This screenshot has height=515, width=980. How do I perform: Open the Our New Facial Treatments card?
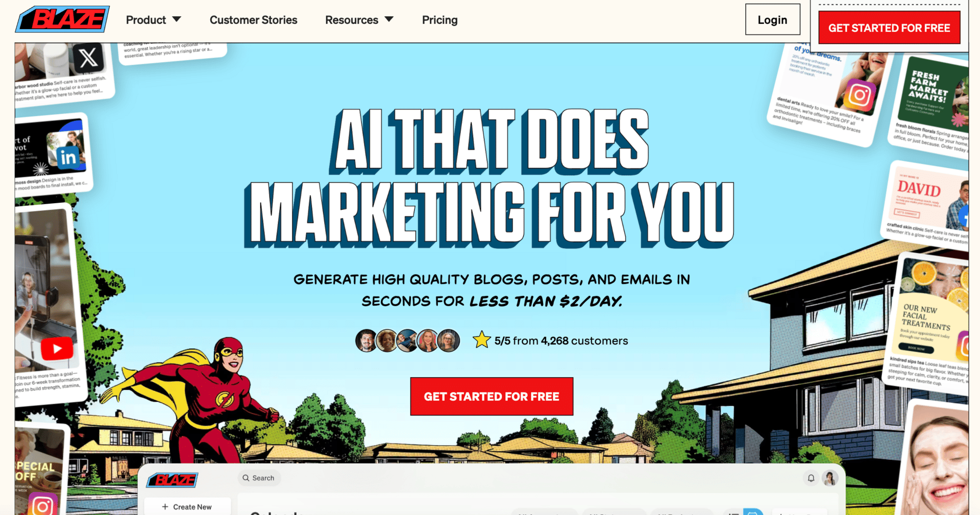click(x=926, y=323)
